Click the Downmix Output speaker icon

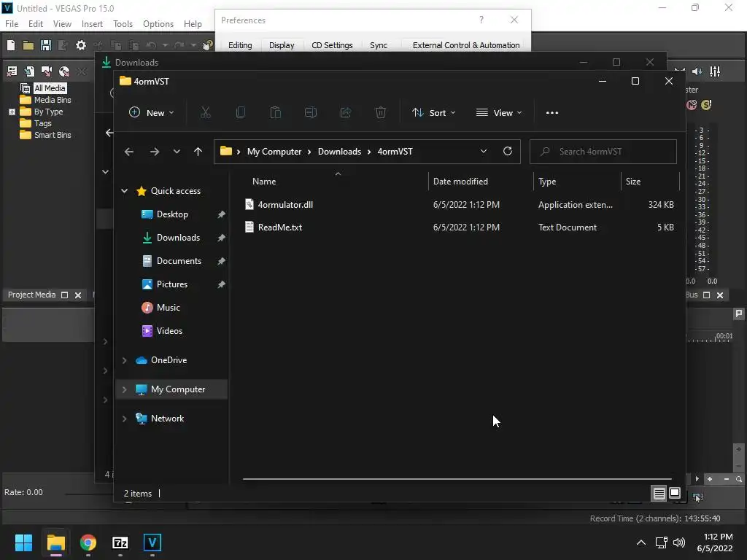pos(697,71)
